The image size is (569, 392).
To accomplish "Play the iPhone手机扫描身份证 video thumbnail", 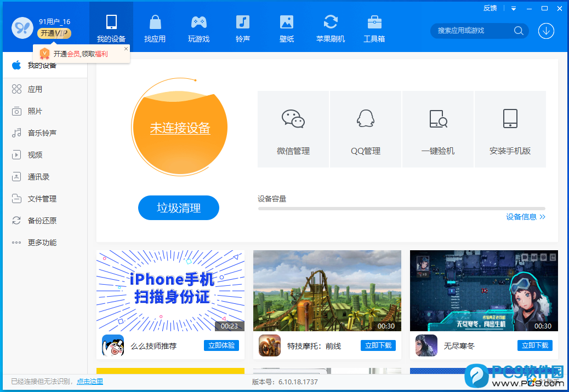I will [170, 291].
